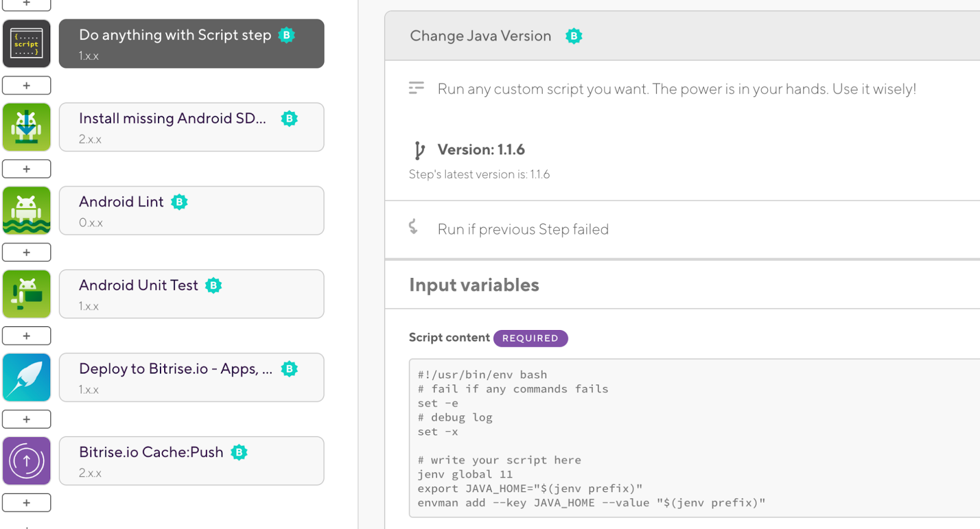
Task: Select the Android Lint step card
Action: 191,211
